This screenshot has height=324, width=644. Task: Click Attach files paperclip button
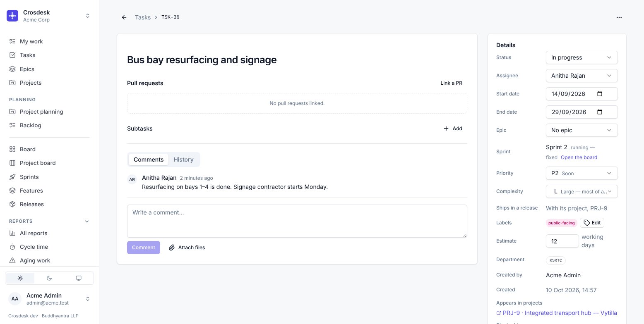coord(187,248)
